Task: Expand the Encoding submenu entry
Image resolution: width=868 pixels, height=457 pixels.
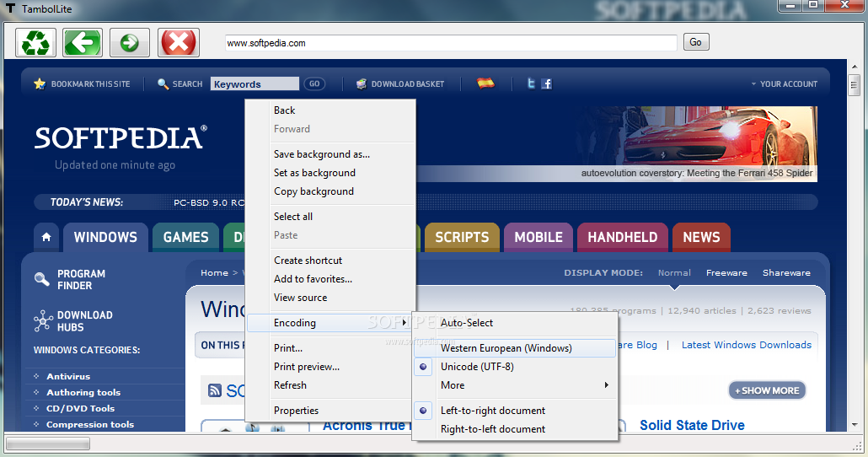Action: pos(330,323)
